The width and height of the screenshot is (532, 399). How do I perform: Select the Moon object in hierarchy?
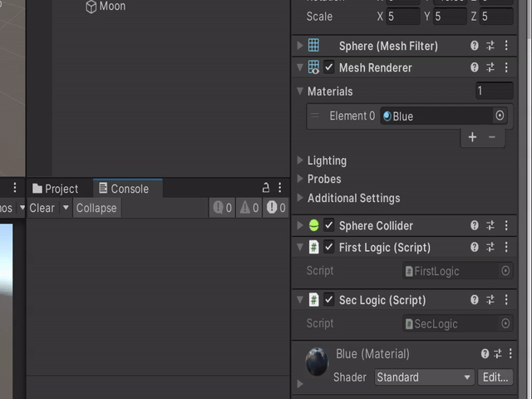tap(106, 6)
